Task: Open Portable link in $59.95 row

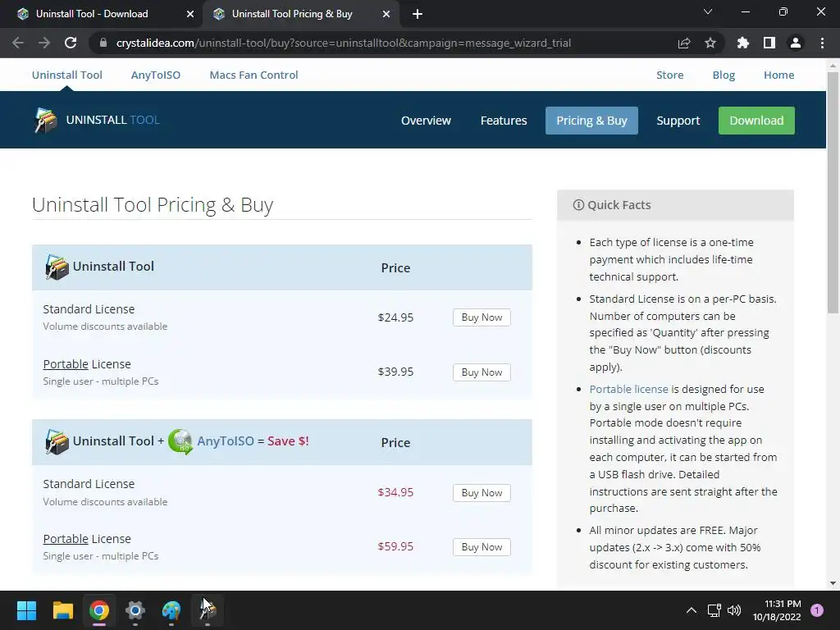Action: 66,539
